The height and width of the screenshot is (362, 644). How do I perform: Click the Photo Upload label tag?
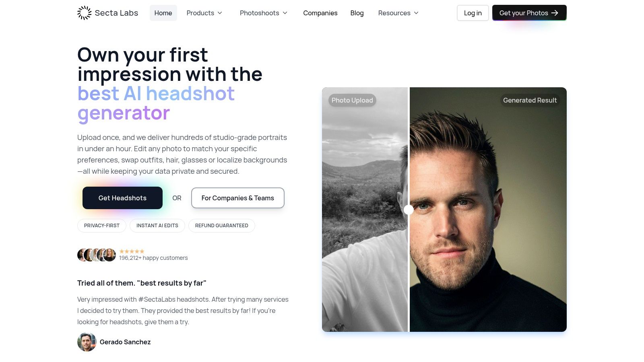pyautogui.click(x=352, y=100)
